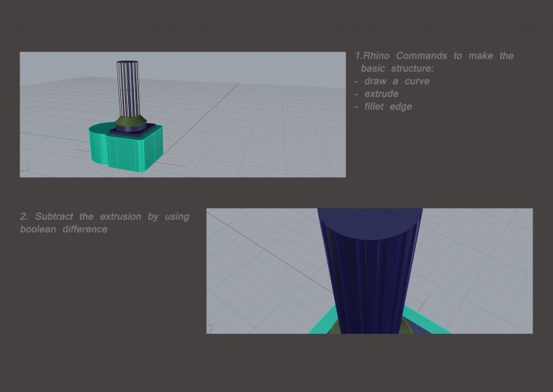Click the 'fillet edge' bullet text
The height and width of the screenshot is (392, 553).
tap(388, 107)
